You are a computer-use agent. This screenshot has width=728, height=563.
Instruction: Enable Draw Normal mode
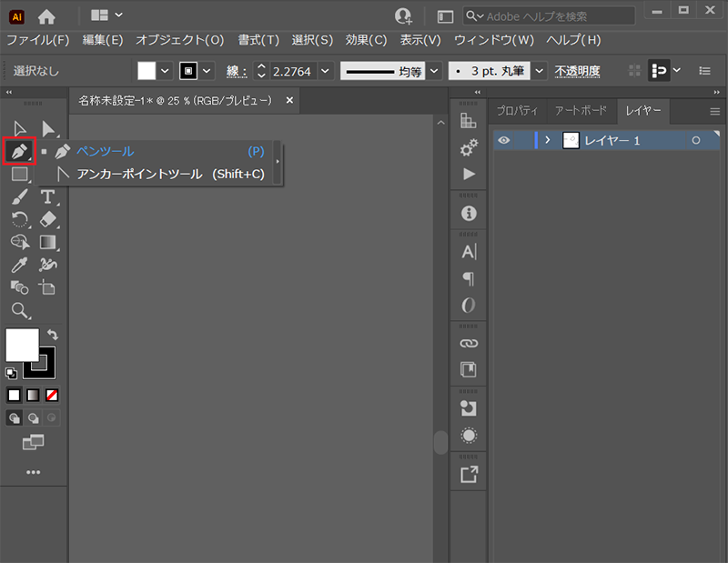(14, 417)
